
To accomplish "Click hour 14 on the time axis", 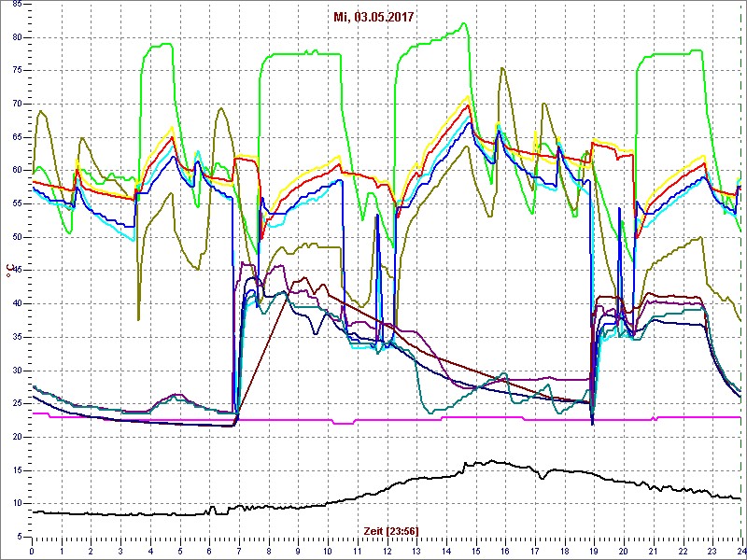I will tap(446, 551).
